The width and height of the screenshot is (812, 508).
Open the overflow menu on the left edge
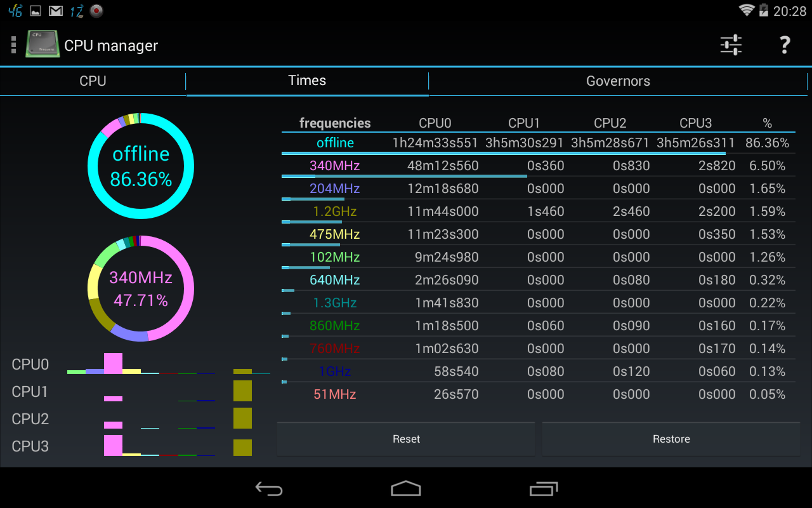pos(12,44)
